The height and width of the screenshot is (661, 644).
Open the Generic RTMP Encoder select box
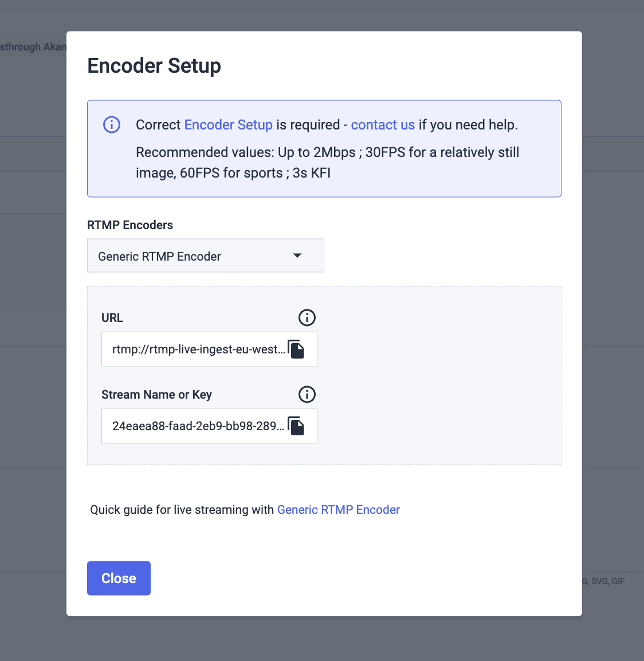[x=195, y=256]
